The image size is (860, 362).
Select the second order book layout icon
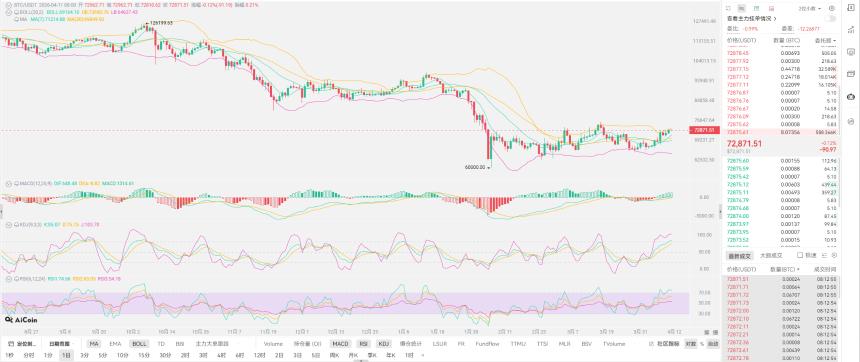pos(742,9)
